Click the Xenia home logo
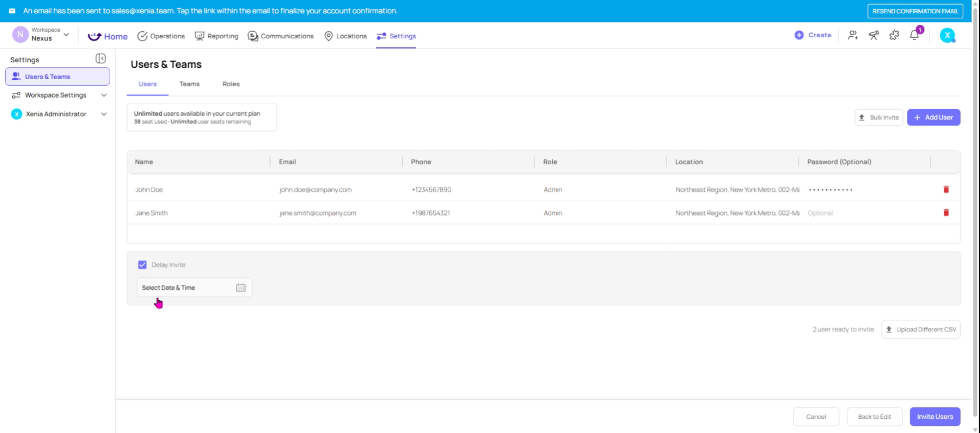This screenshot has width=980, height=433. 94,36
